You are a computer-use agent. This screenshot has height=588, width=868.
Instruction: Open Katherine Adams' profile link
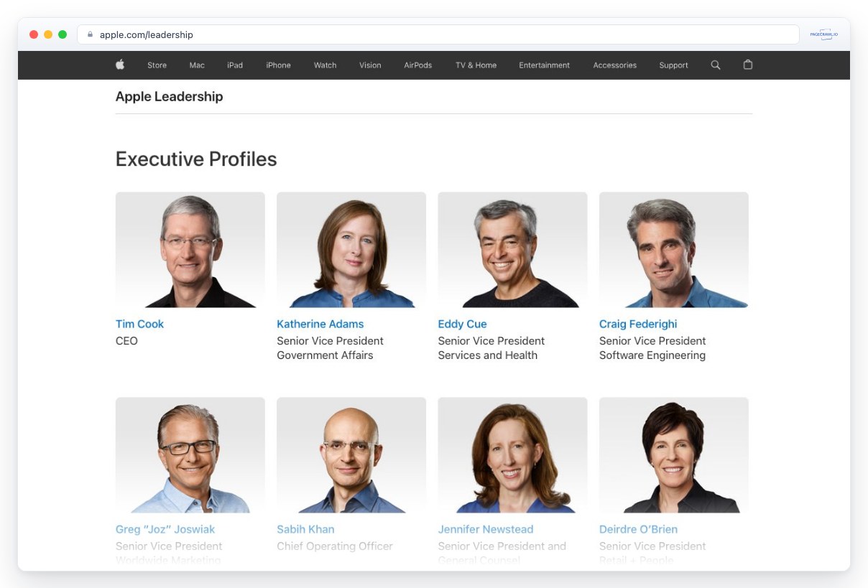pyautogui.click(x=320, y=324)
